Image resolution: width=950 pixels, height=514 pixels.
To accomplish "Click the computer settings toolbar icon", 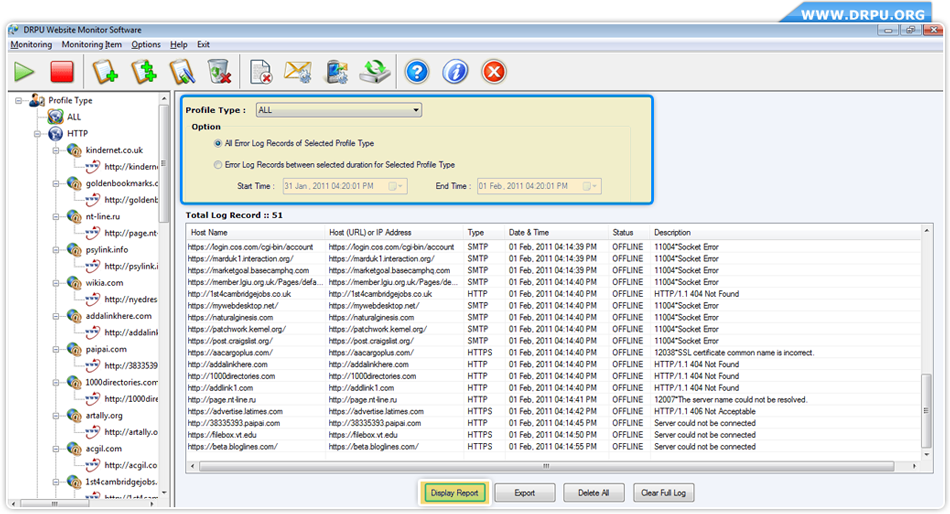I will (336, 72).
